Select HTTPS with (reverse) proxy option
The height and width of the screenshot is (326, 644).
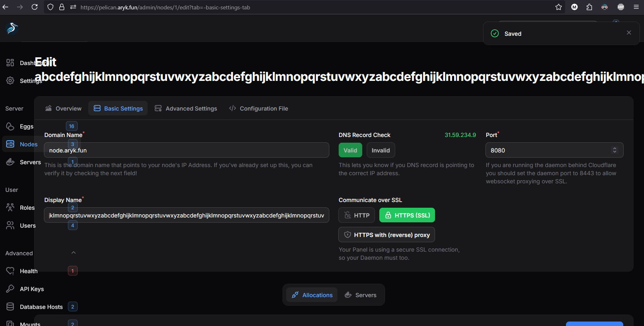(x=387, y=235)
